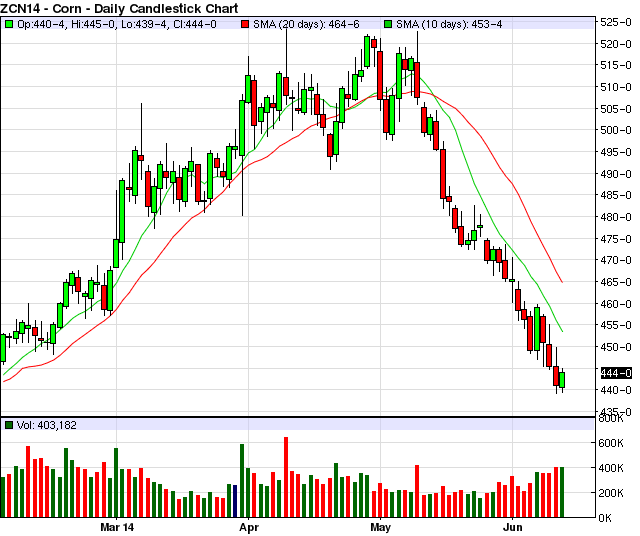The image size is (640, 536).
Task: Click the last green volume bar in June
Action: click(x=562, y=492)
